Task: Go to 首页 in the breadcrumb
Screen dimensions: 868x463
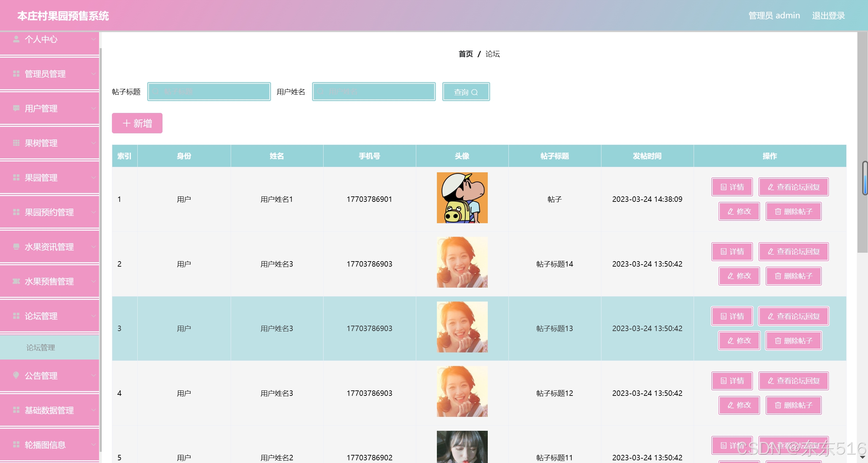Action: point(465,54)
